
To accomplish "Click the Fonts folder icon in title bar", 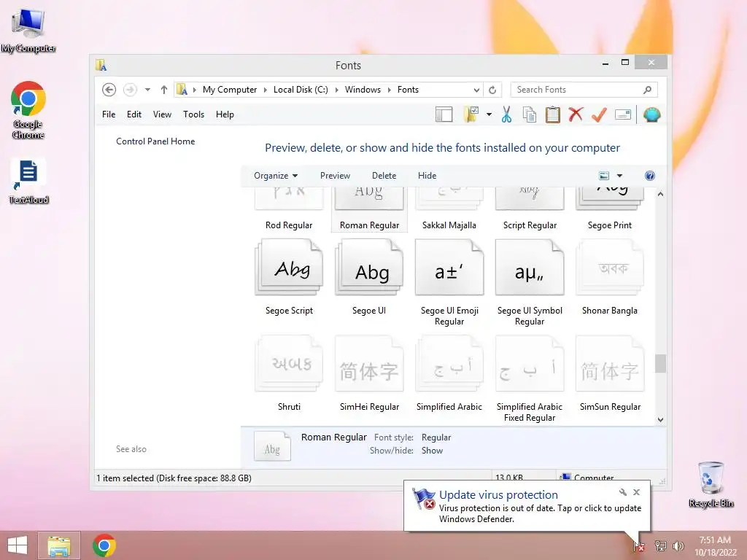I will click(101, 65).
